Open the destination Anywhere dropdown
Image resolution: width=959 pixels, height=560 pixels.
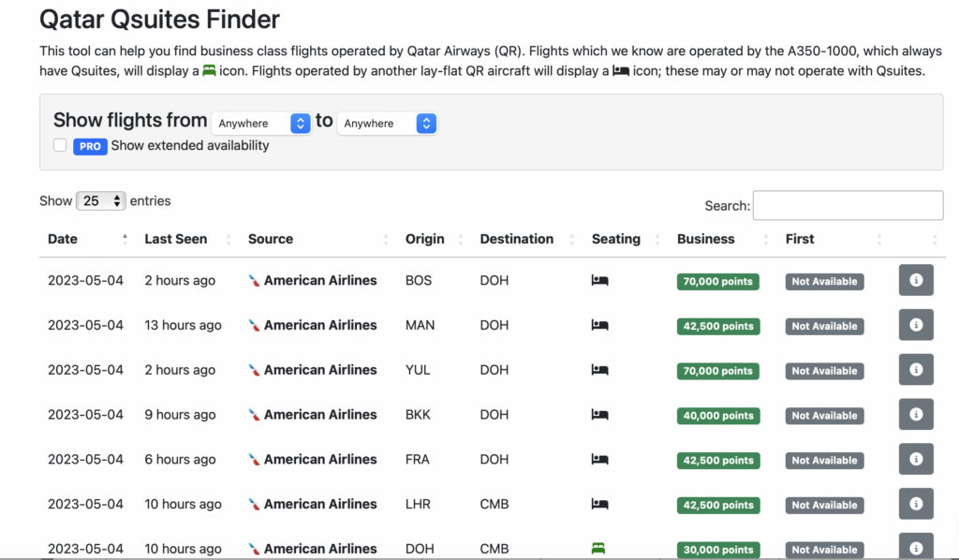(387, 123)
